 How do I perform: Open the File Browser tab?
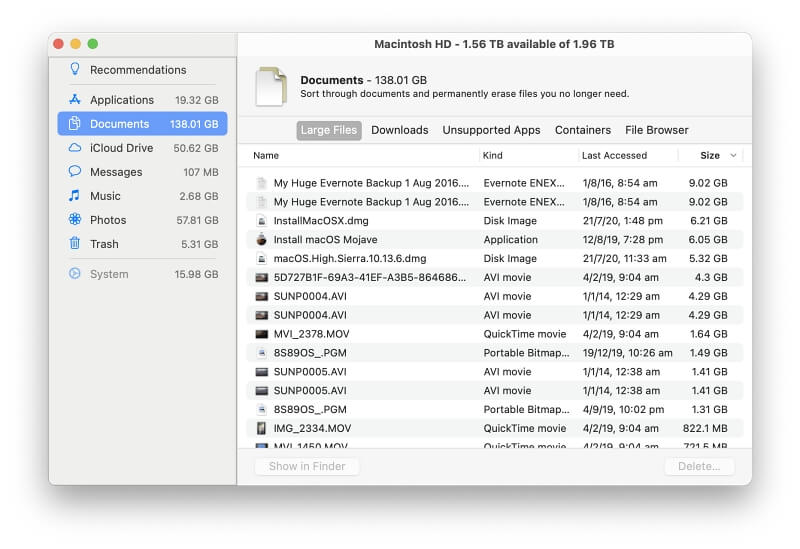[656, 130]
